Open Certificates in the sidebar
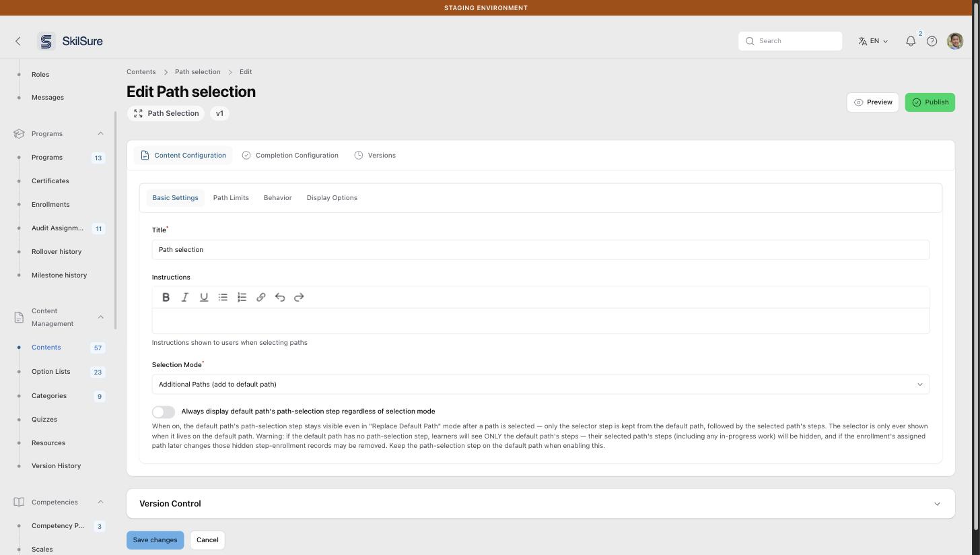 coord(50,181)
